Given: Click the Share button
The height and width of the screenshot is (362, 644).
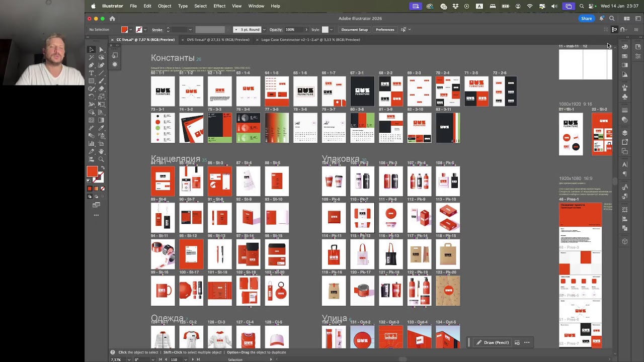Looking at the screenshot, I should 587,19.
